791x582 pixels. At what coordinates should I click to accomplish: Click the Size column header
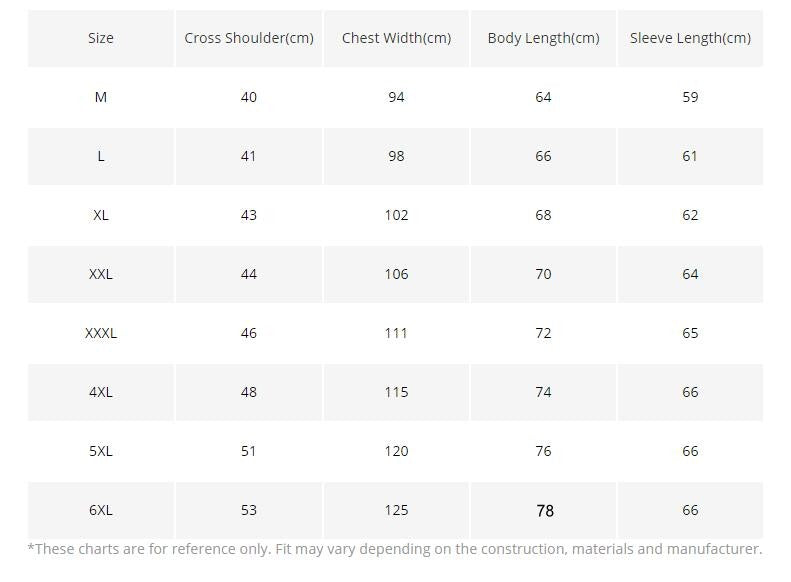(x=101, y=38)
